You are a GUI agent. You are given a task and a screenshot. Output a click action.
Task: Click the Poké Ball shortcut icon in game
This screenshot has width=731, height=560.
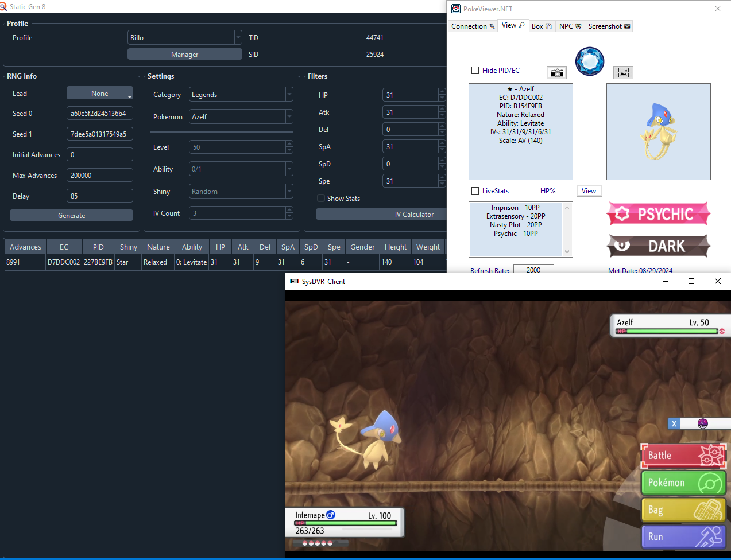click(703, 423)
